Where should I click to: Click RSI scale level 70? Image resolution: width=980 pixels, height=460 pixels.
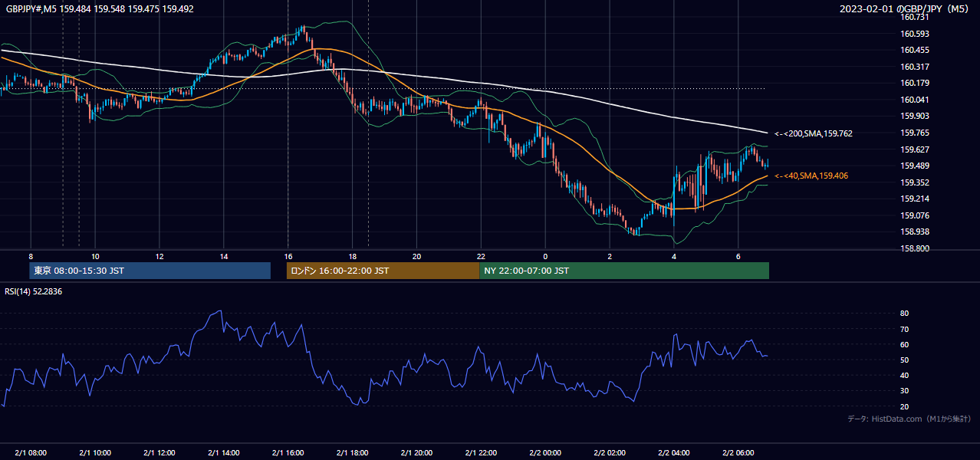click(x=905, y=329)
